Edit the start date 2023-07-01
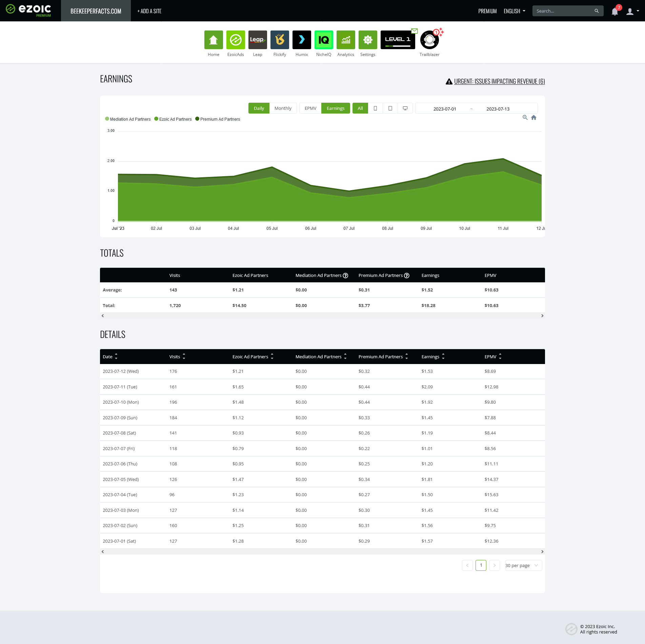This screenshot has height=644, width=645. click(x=445, y=109)
